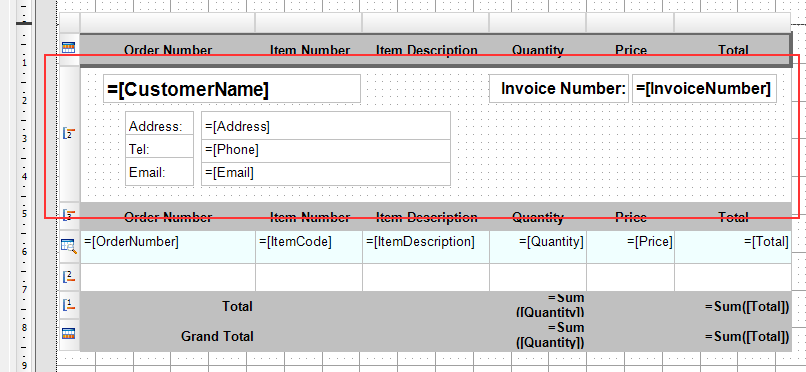Click 'Quantity' heading in the top table header row
Image resolution: width=806 pixels, height=372 pixels.
538,50
